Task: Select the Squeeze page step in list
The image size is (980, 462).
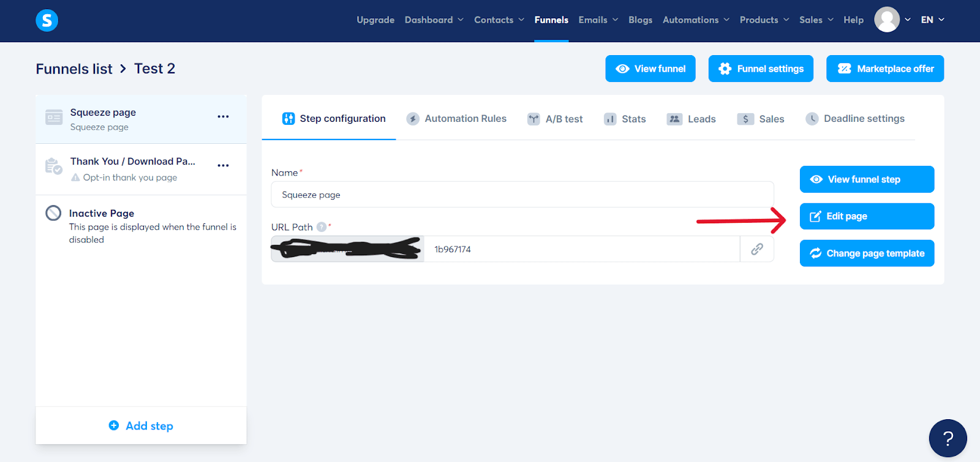Action: 141,119
